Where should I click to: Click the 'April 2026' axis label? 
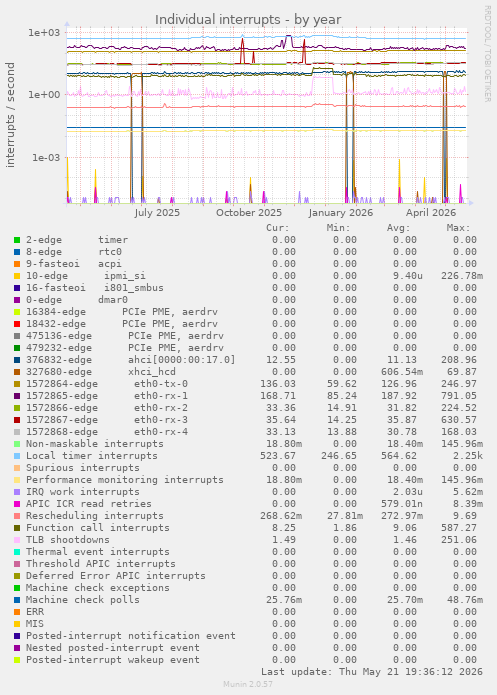pos(431,212)
